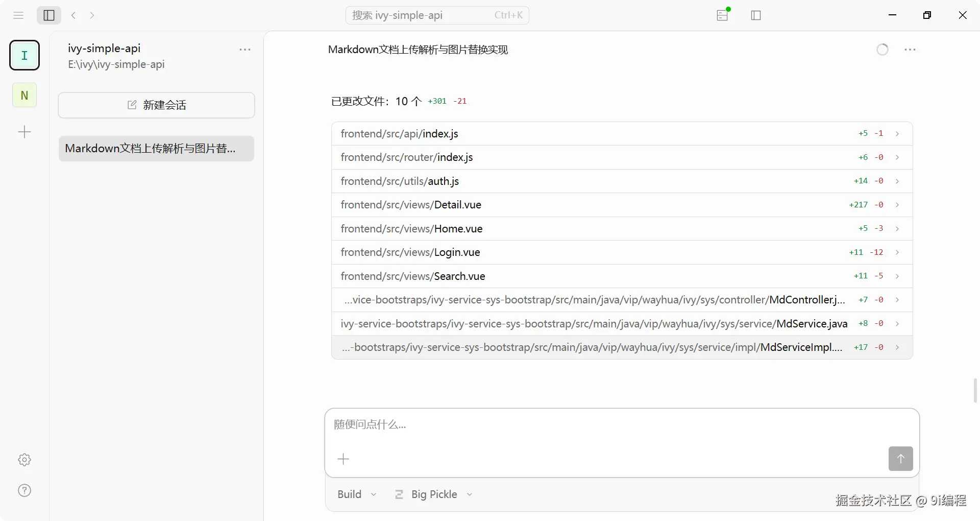Click the loading spinner beside the session title
980x521 pixels.
point(883,50)
